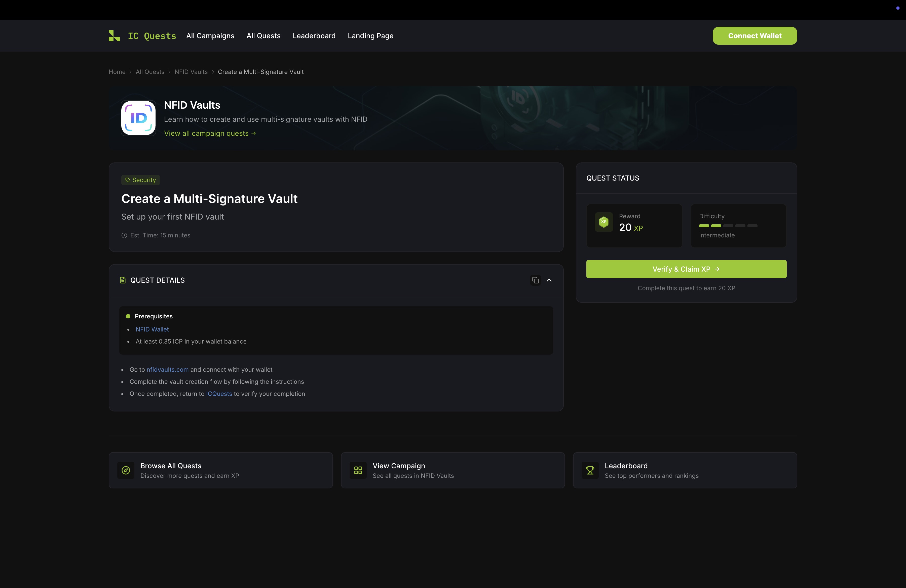Image resolution: width=906 pixels, height=588 pixels.
Task: Open NFID Vaults breadcrumb link
Action: pyautogui.click(x=191, y=72)
